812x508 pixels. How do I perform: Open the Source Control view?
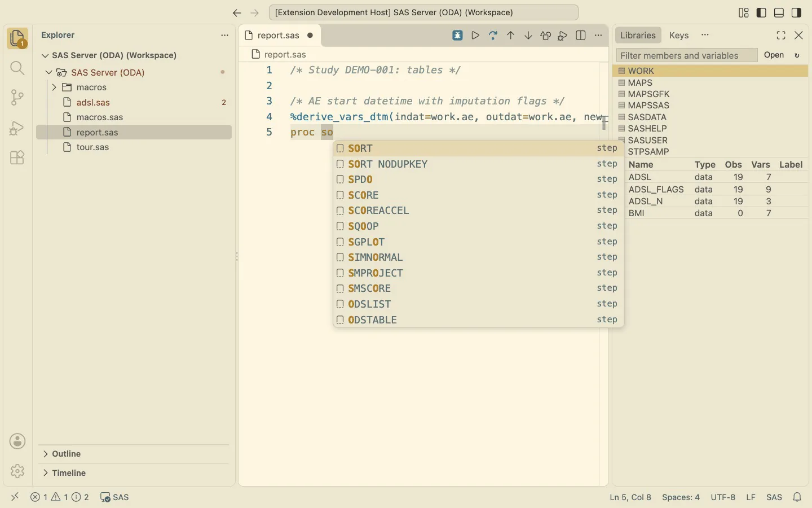pos(17,98)
